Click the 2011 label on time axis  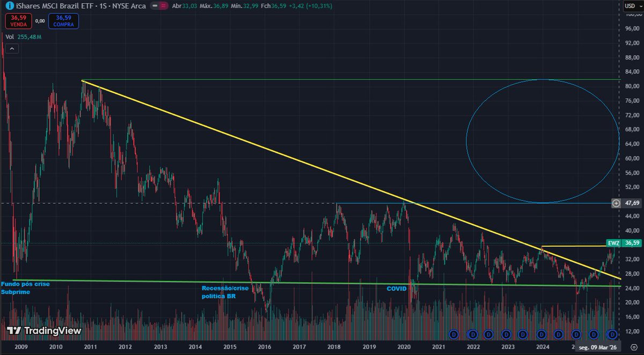click(x=91, y=347)
